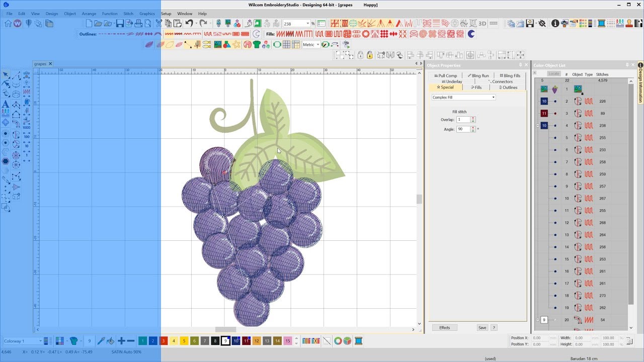Open the zoom percentage dropdown
The width and height of the screenshot is (644, 362).
pyautogui.click(x=307, y=24)
